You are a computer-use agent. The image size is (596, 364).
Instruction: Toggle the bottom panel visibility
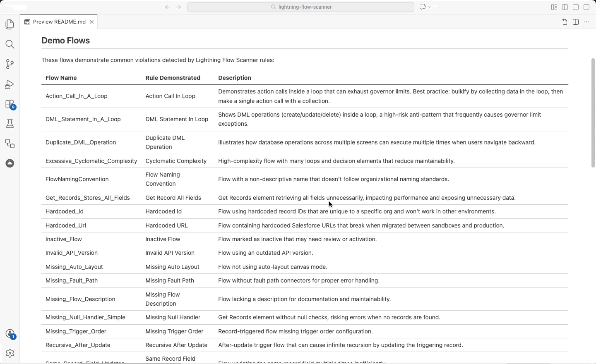(576, 7)
